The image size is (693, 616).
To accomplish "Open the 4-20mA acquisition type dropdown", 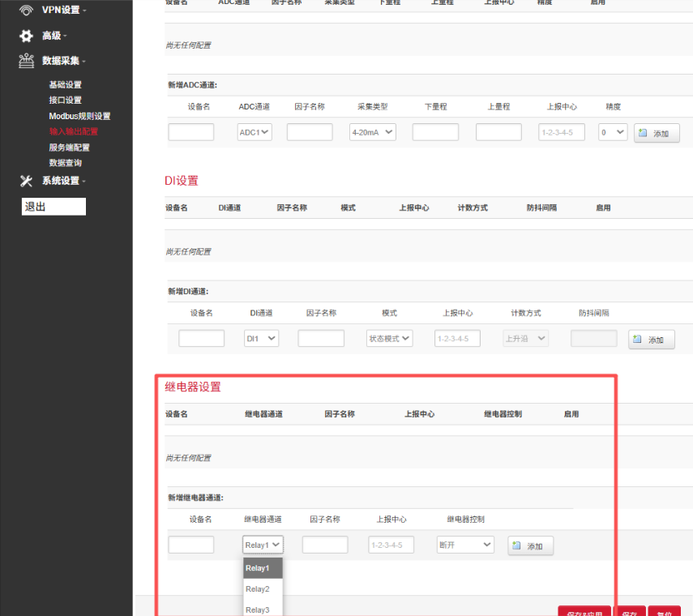I will [373, 132].
